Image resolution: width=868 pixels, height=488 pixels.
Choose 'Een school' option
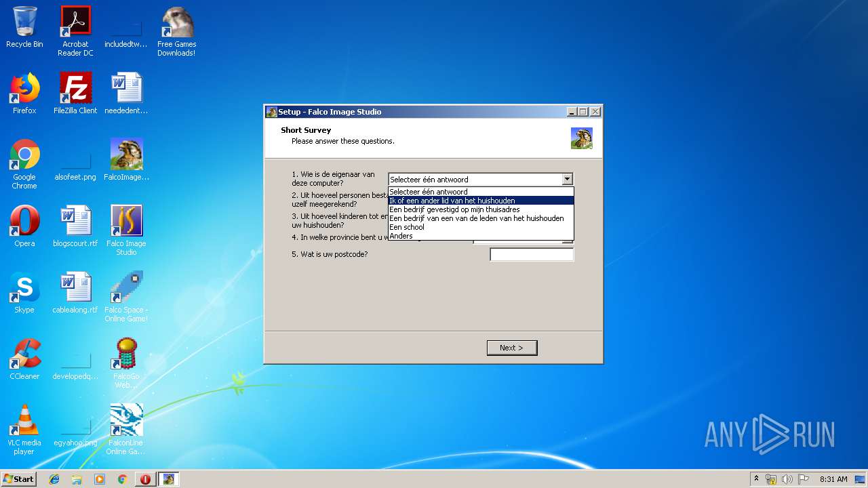click(x=481, y=227)
